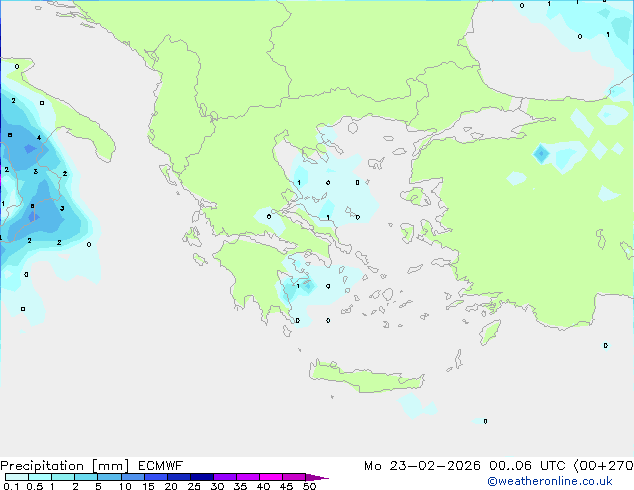Screen dimensions: 634x490
Task: Pick the 20–25 mm dark blue legend swatch
Action: point(180,478)
